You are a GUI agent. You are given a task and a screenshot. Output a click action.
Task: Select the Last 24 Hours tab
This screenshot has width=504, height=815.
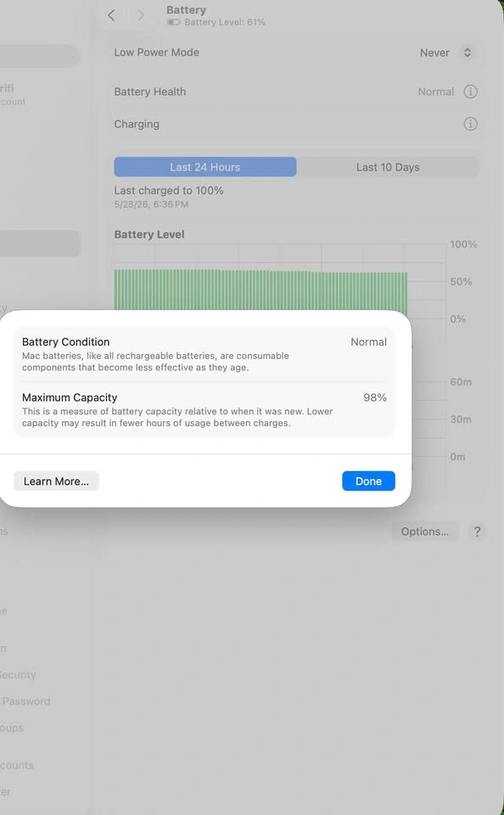(205, 167)
